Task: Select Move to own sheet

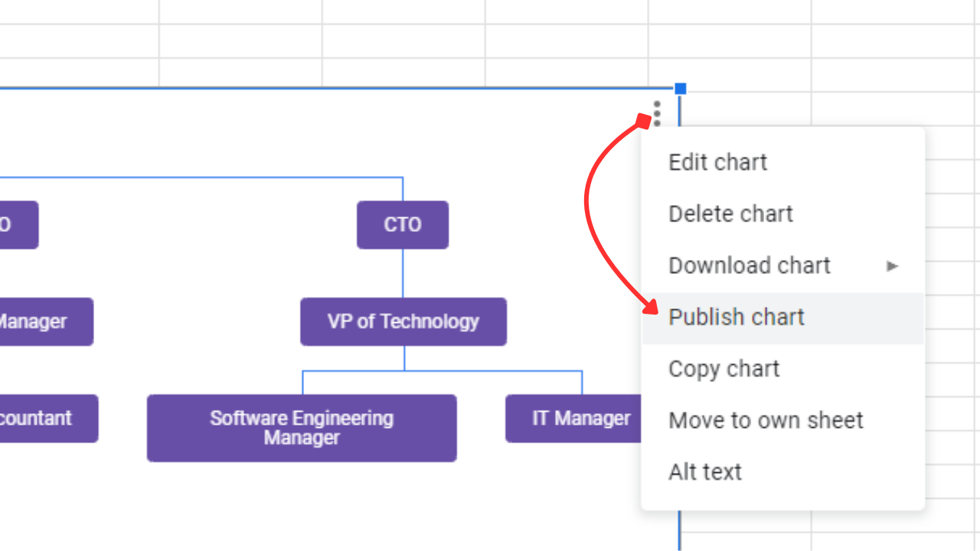Action: coord(766,420)
